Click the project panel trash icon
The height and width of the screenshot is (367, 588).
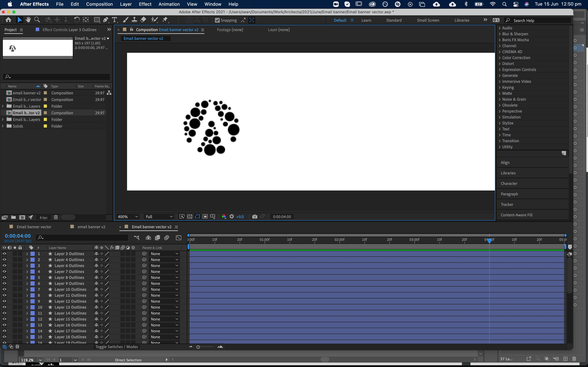56,217
